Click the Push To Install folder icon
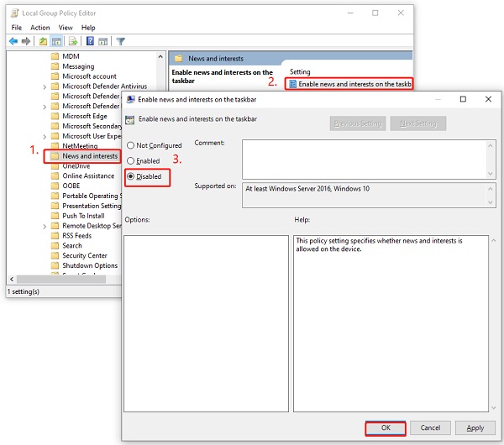 (x=55, y=216)
